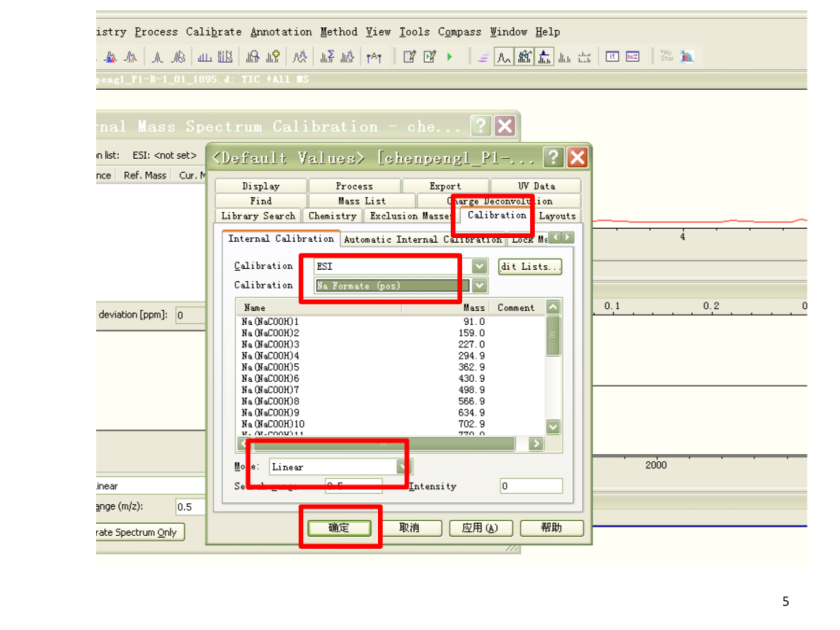Select the overlapping peaks toolbar icon
Image resolution: width=840 pixels, height=630 pixels.
click(x=178, y=57)
